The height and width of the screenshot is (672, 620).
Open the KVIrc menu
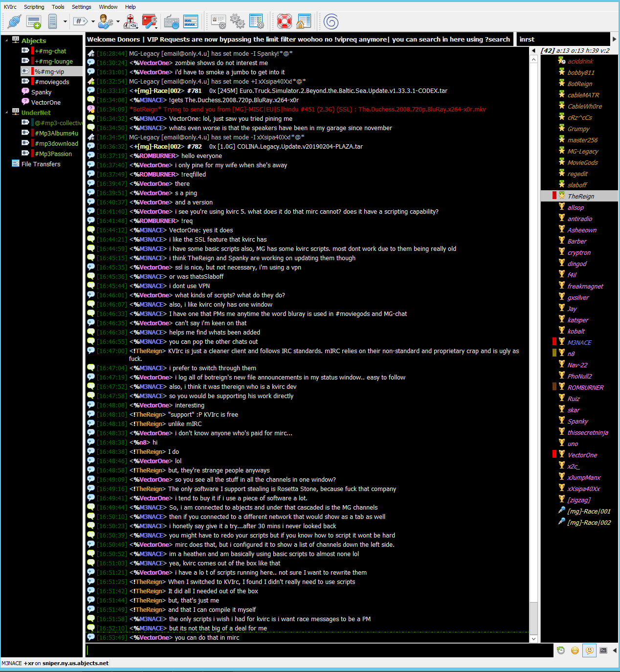pyautogui.click(x=10, y=7)
